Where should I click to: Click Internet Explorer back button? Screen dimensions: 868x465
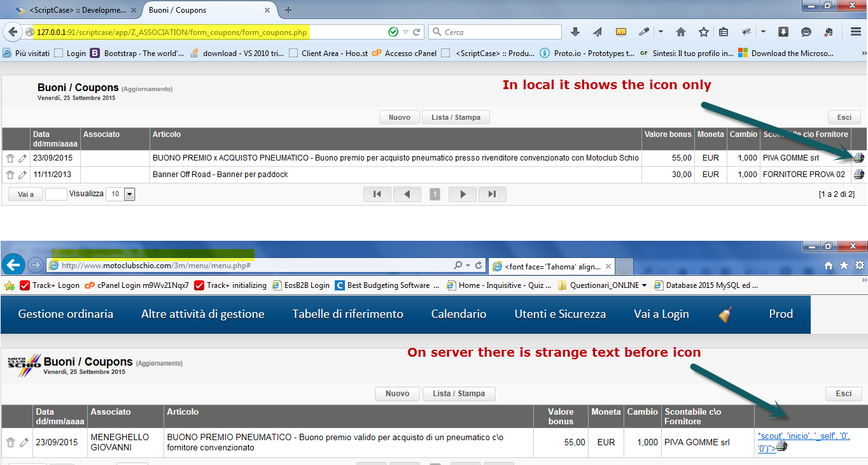pyautogui.click(x=14, y=264)
